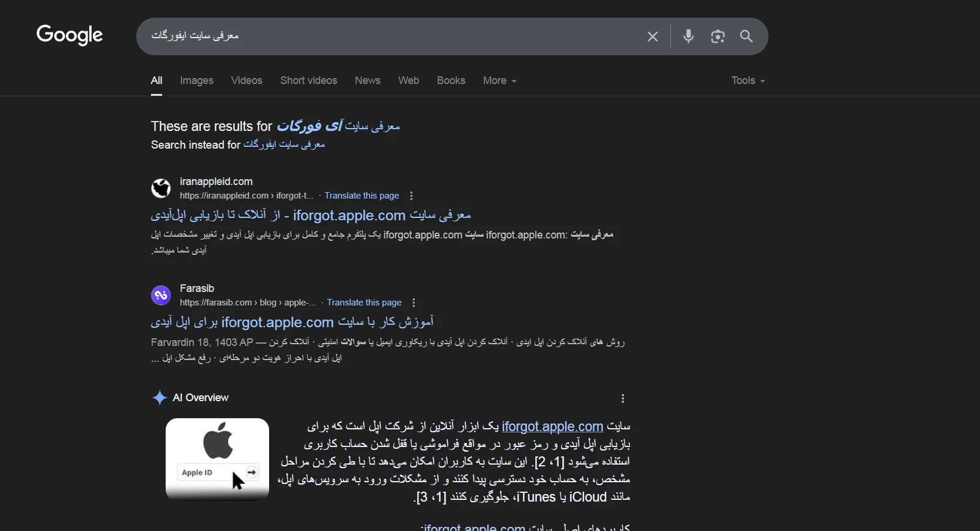Open search by image camera icon
Screen dimensions: 980x531
pyautogui.click(x=717, y=36)
